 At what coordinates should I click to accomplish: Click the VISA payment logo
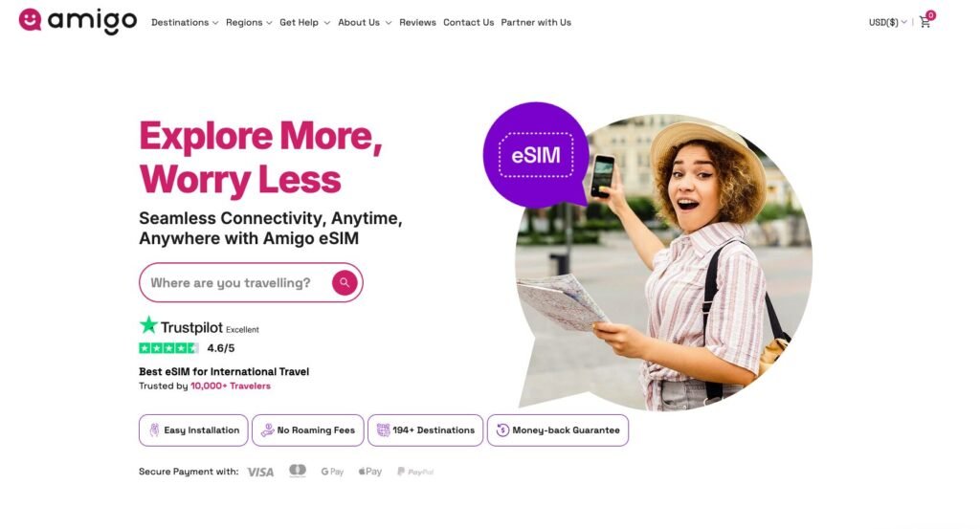click(x=260, y=472)
